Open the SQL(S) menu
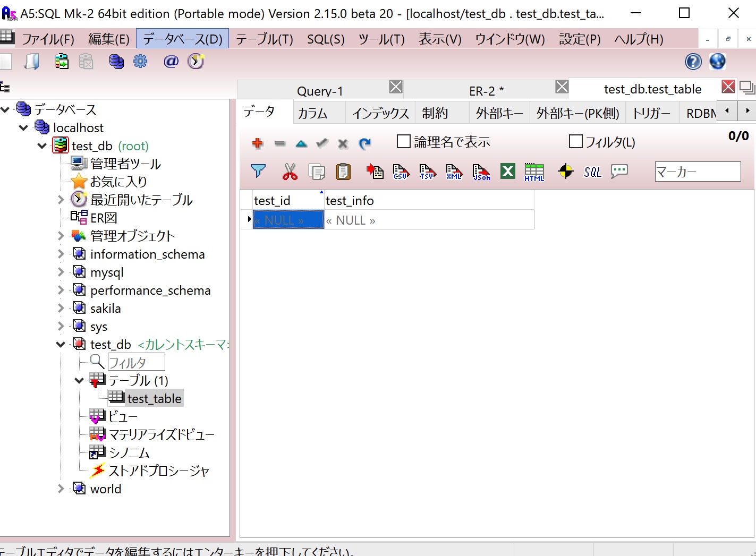The image size is (756, 556). point(325,38)
